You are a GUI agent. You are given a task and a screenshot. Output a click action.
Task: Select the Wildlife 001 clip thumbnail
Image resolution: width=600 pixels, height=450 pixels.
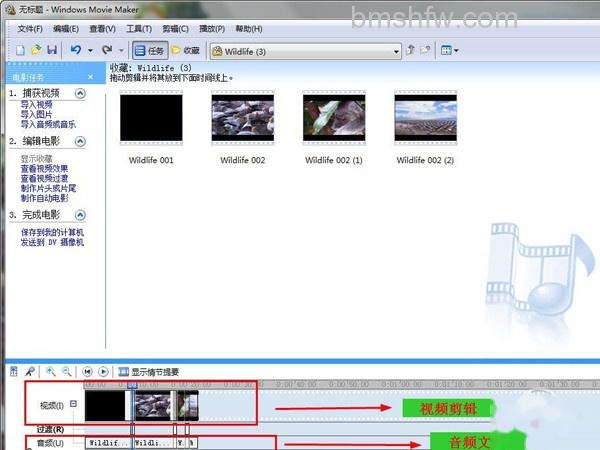tap(151, 118)
